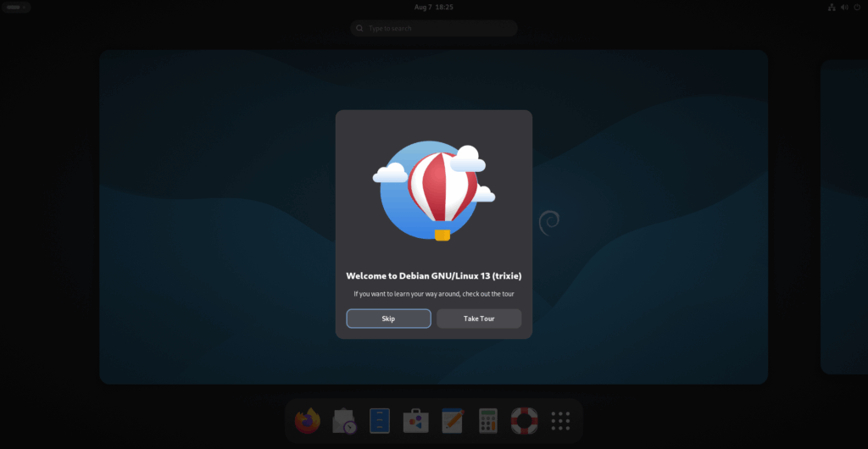
Task: Open the power system menu icon
Action: [857, 7]
